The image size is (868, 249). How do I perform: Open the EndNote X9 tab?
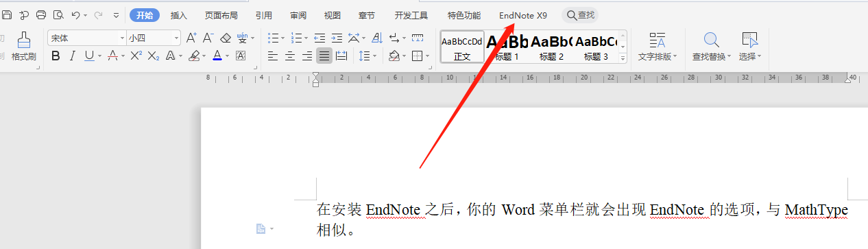coord(523,15)
